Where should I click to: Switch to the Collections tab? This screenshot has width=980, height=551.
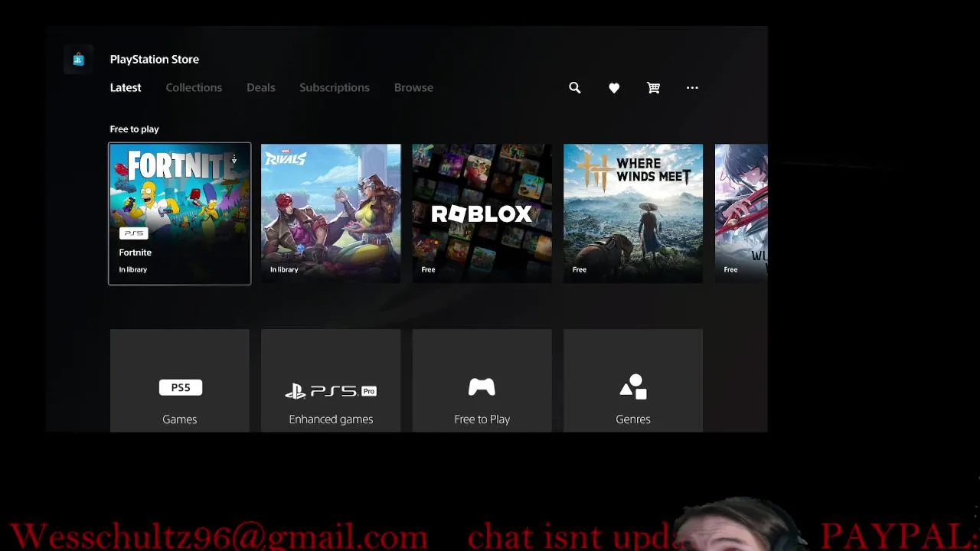click(x=194, y=88)
